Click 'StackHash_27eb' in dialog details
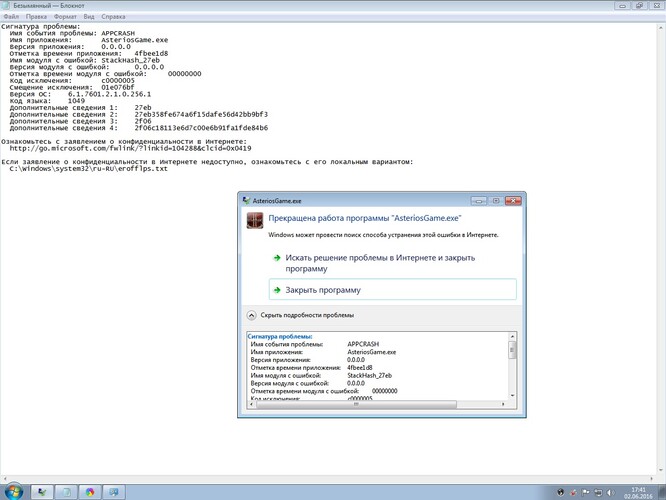 click(370, 376)
